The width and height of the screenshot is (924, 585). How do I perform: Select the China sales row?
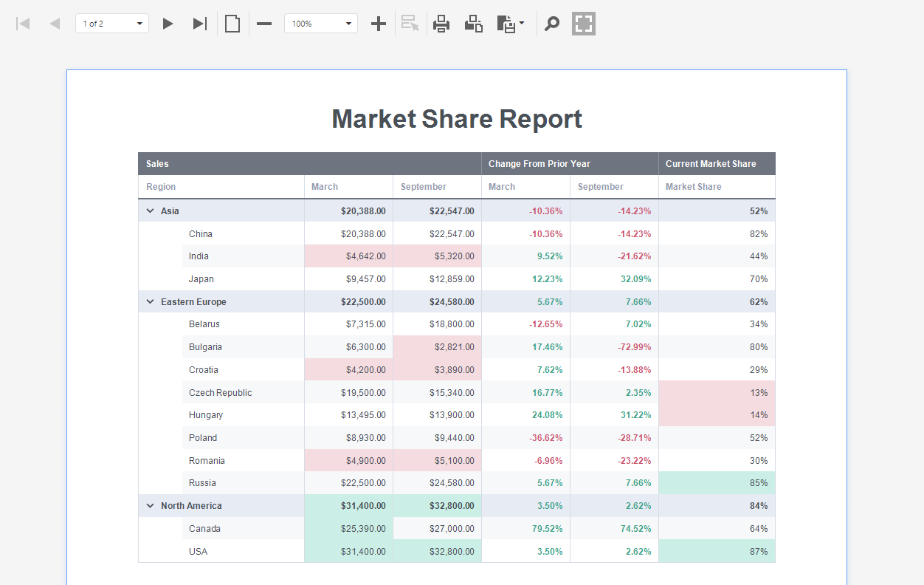click(221, 233)
